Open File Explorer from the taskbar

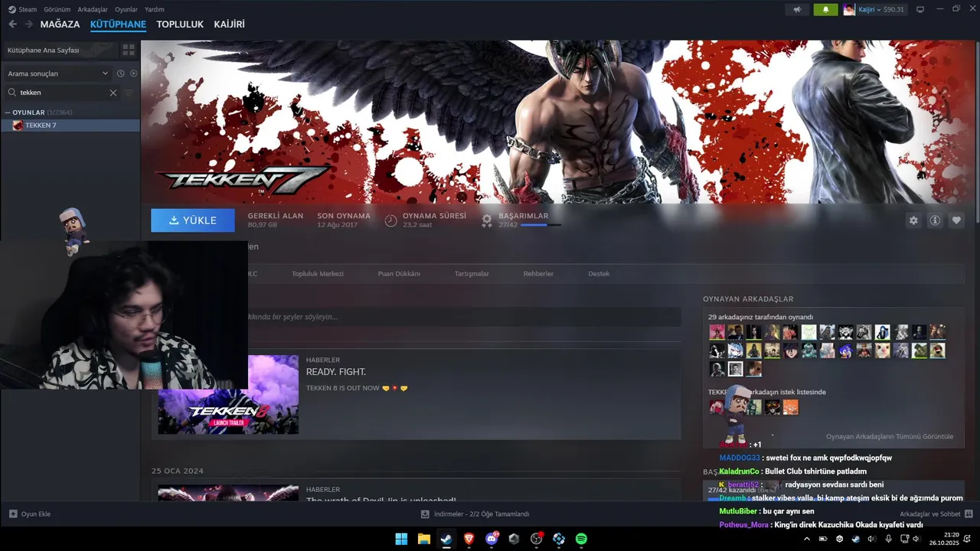pyautogui.click(x=423, y=539)
